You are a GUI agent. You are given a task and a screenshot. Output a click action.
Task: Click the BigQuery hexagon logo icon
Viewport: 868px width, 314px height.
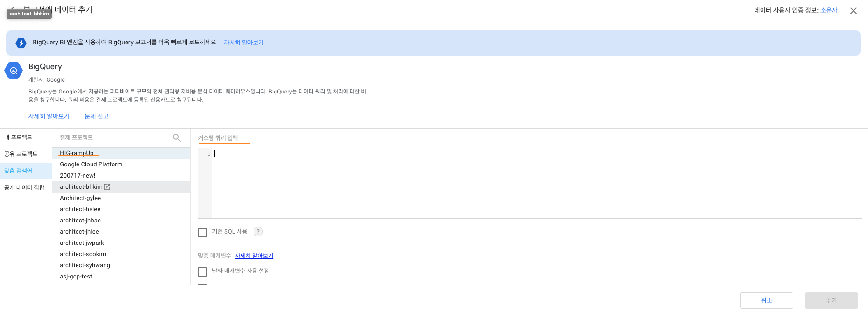point(14,71)
